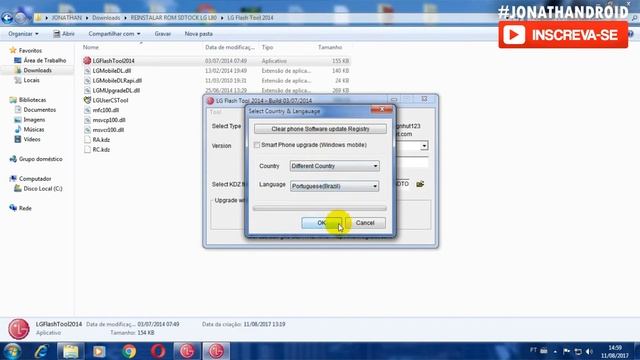
Task: Click JONATHAN in address breadcrumb
Action: pos(67,18)
